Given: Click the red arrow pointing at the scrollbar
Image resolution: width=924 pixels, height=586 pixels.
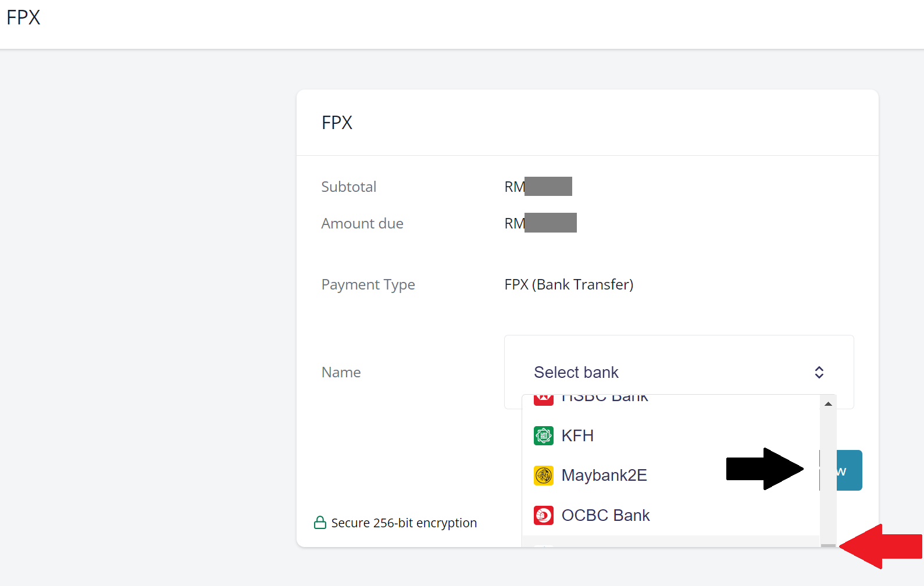Looking at the screenshot, I should [x=880, y=546].
